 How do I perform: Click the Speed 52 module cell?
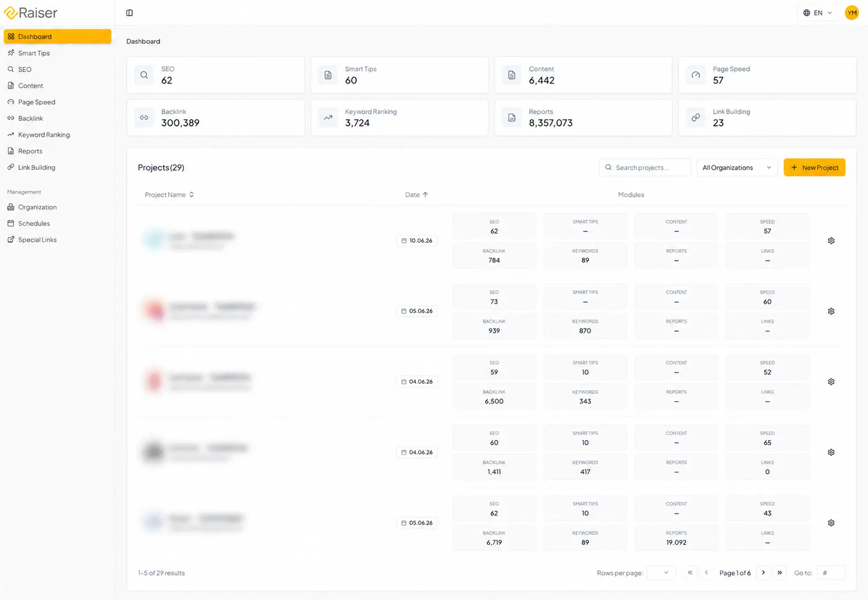coord(767,368)
